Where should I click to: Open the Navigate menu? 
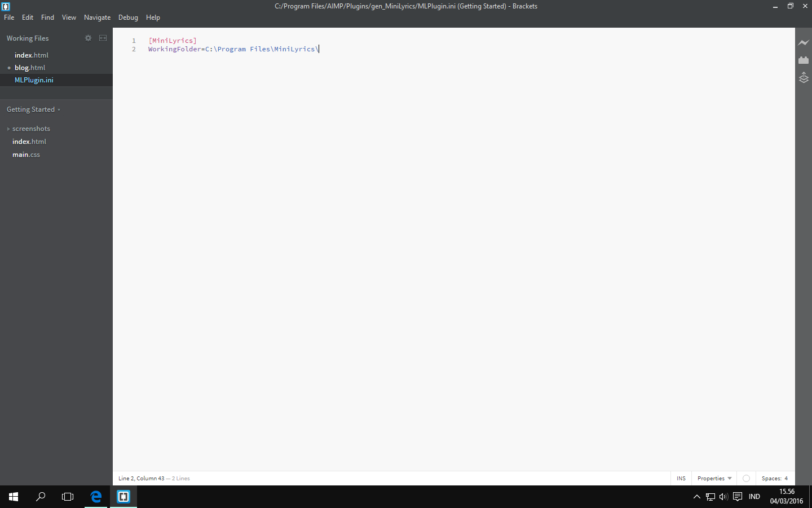click(x=97, y=17)
